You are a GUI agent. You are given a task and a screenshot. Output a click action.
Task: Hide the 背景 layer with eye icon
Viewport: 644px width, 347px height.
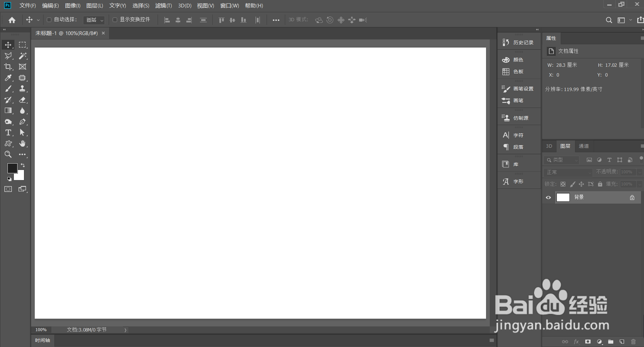[548, 198]
